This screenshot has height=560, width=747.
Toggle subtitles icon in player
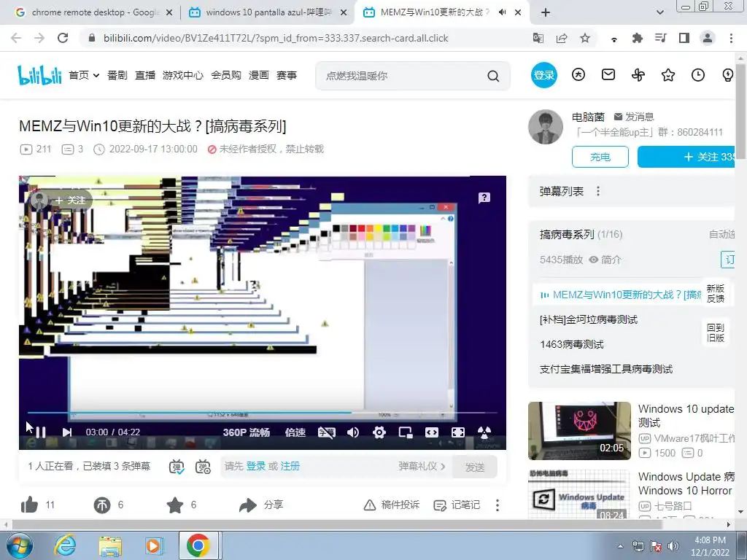click(x=326, y=432)
